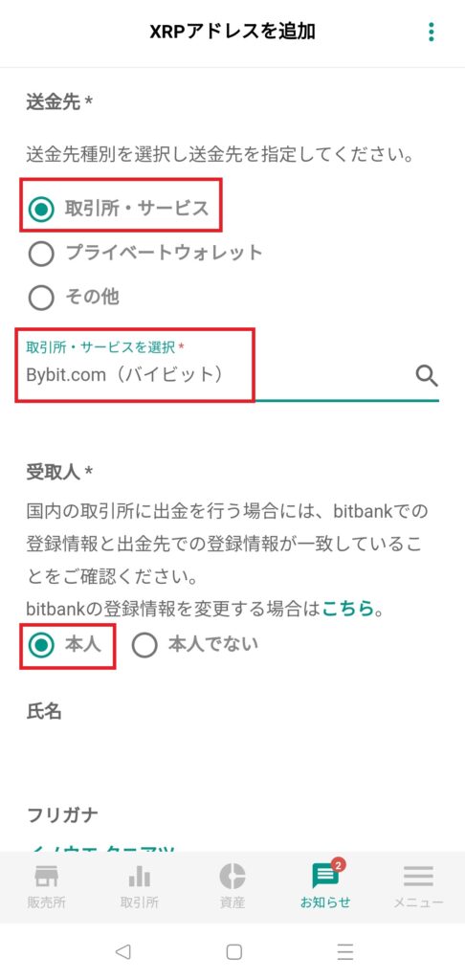
Task: Open the 資産 pie chart icon
Action: (x=232, y=877)
